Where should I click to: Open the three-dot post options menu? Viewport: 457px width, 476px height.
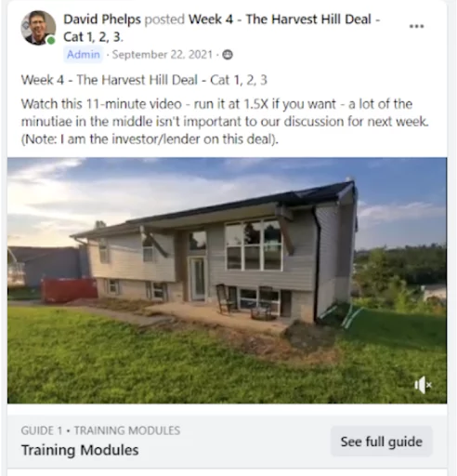tap(416, 26)
